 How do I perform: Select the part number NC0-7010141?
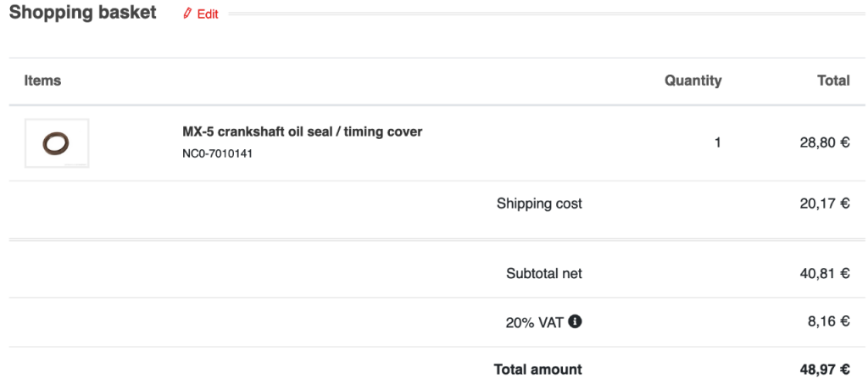[x=218, y=153]
